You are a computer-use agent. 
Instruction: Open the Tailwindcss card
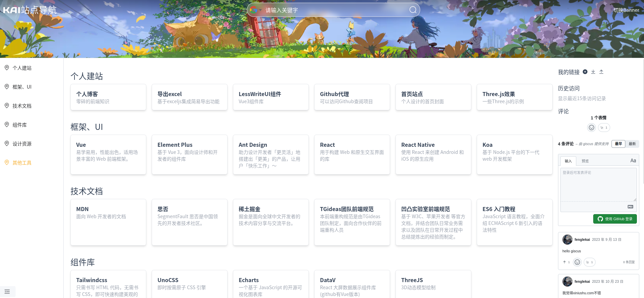[108, 284]
